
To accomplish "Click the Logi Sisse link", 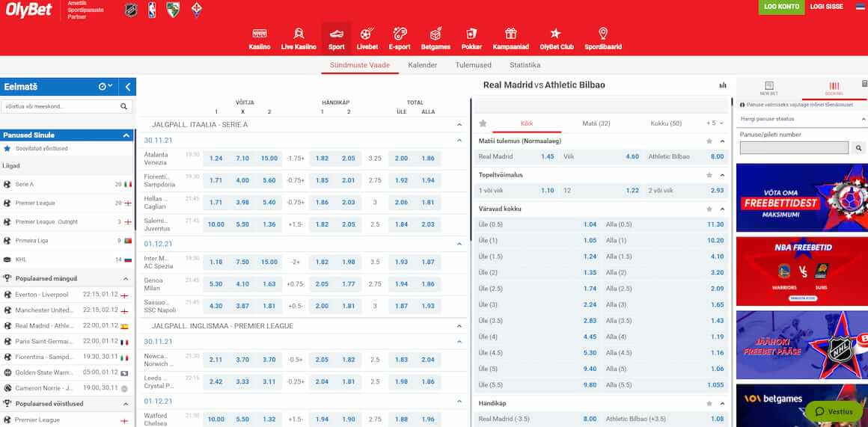I will click(x=826, y=7).
